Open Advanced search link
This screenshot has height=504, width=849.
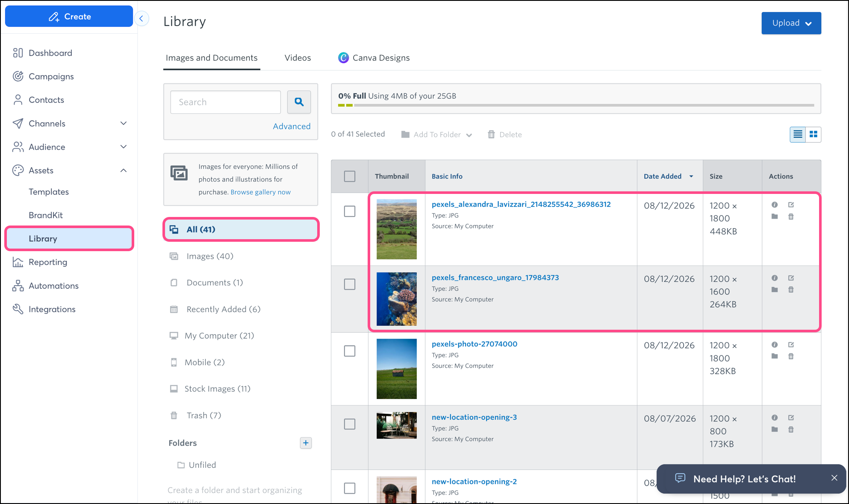click(x=292, y=126)
